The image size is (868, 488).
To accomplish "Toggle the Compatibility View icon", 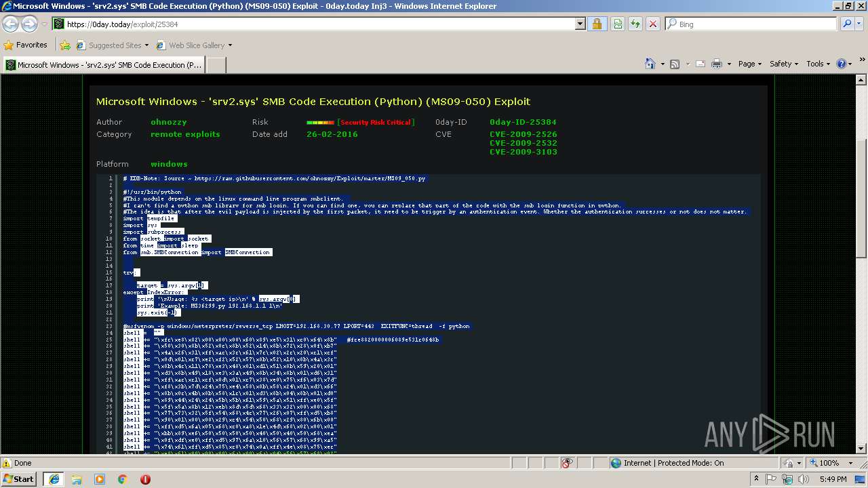I will coord(618,24).
